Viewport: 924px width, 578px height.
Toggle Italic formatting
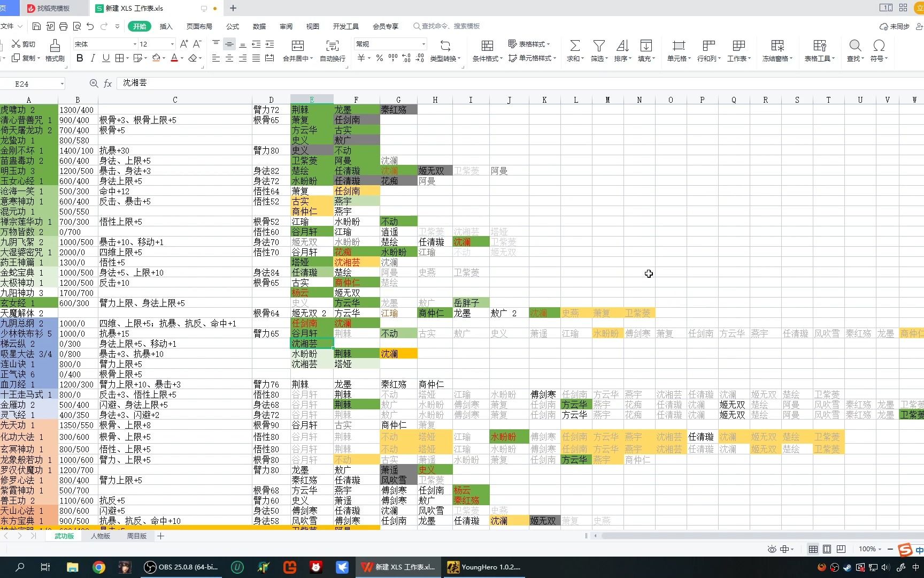pyautogui.click(x=93, y=58)
